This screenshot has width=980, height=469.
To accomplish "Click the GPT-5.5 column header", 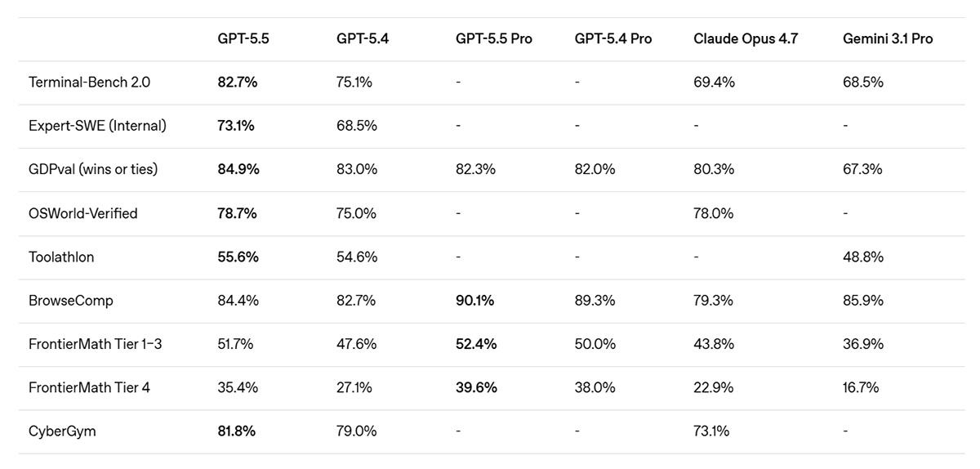I will pos(243,38).
